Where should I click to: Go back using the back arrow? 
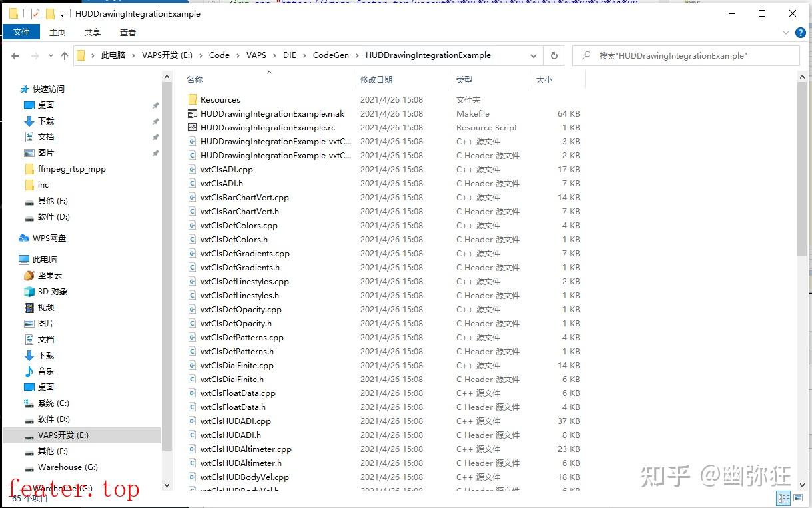(x=15, y=55)
